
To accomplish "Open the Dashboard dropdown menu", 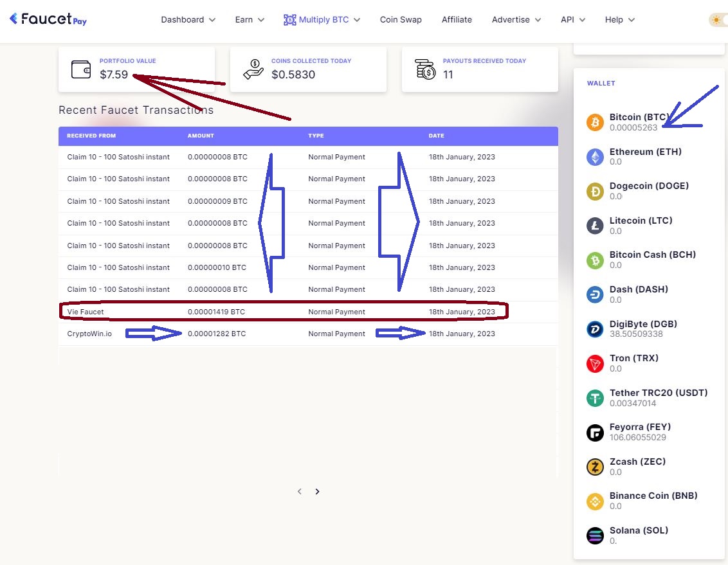I will pos(188,19).
